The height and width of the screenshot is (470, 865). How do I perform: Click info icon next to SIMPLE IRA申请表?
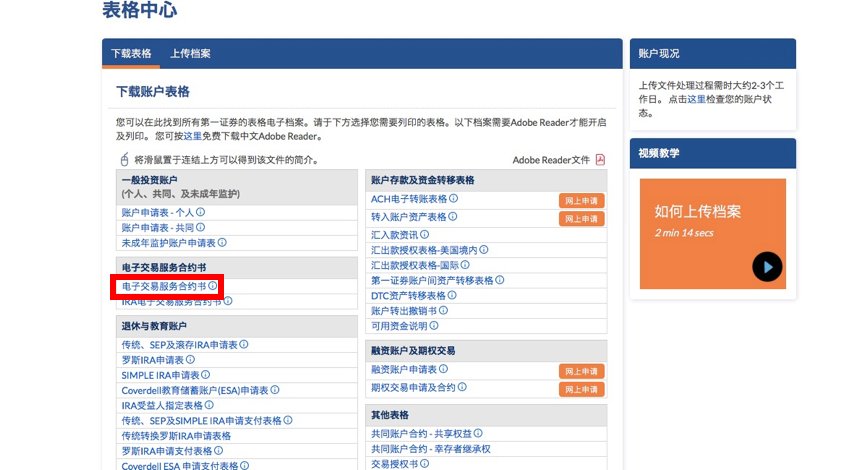(x=206, y=374)
